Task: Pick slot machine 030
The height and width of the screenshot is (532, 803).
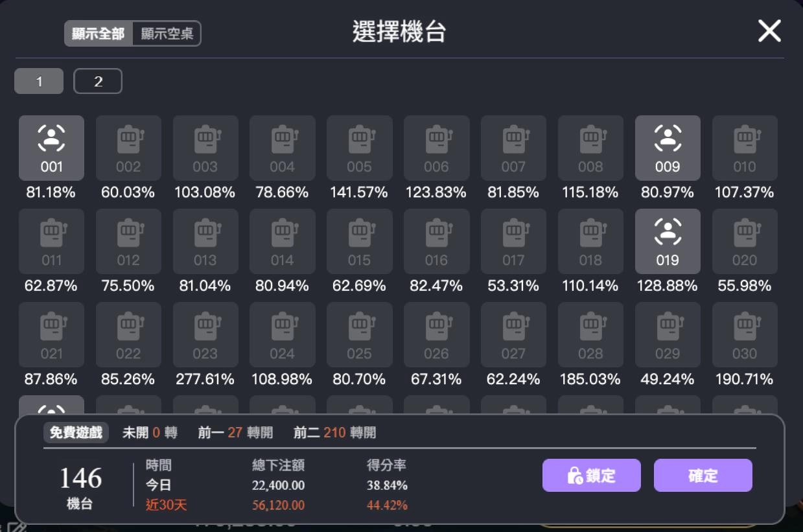Action: tap(745, 334)
